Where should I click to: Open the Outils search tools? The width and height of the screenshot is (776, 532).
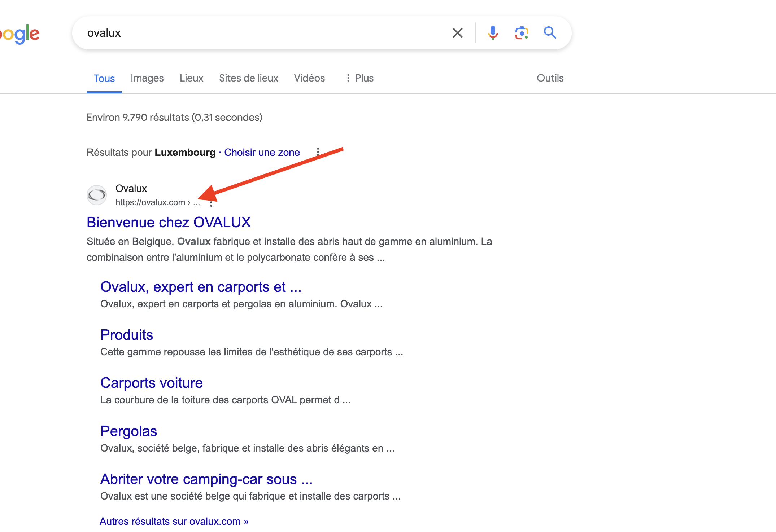pyautogui.click(x=550, y=78)
